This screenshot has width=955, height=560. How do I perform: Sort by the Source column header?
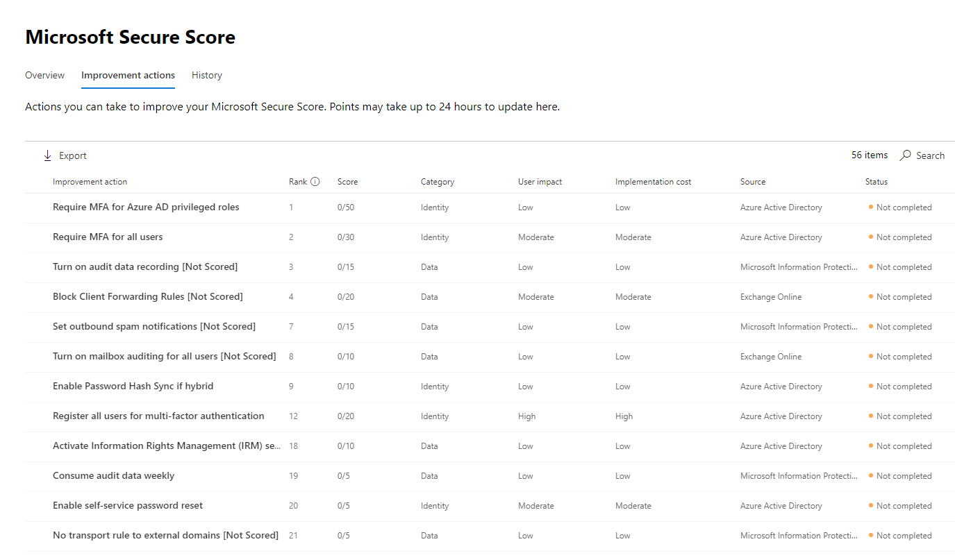pyautogui.click(x=753, y=182)
